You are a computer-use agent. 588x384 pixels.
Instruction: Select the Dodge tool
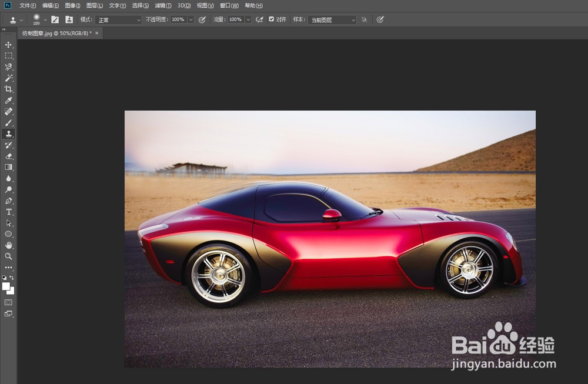pyautogui.click(x=9, y=189)
